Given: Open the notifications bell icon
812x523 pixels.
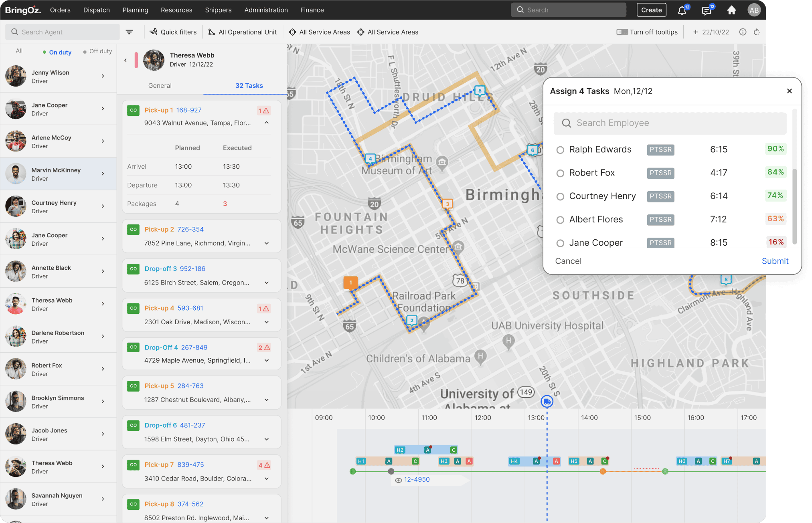Looking at the screenshot, I should (x=682, y=10).
